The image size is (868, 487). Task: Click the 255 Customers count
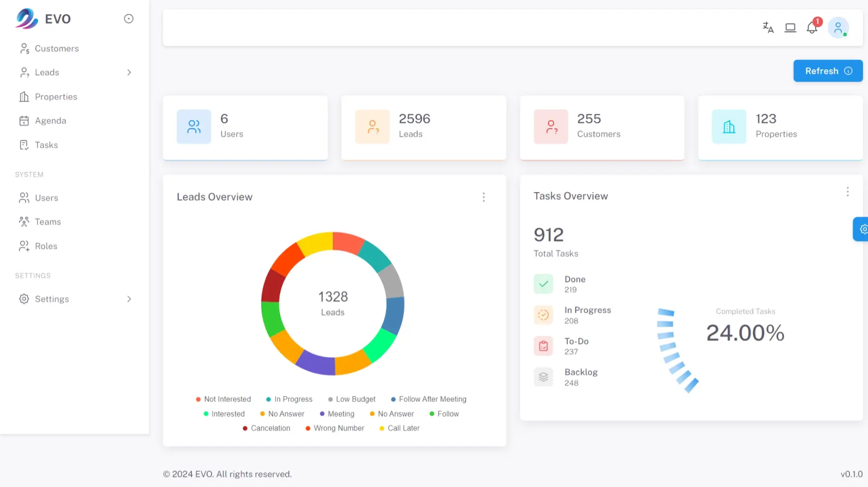click(x=589, y=119)
